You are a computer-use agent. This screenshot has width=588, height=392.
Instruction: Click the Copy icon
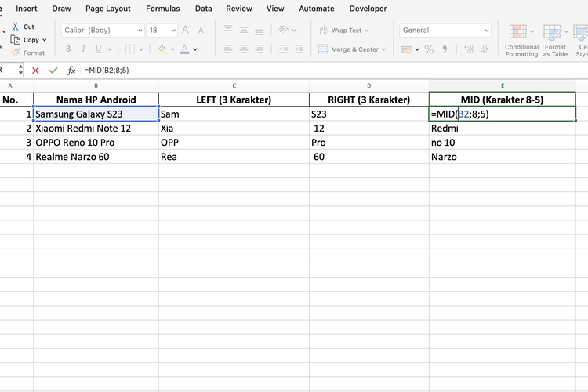(15, 40)
